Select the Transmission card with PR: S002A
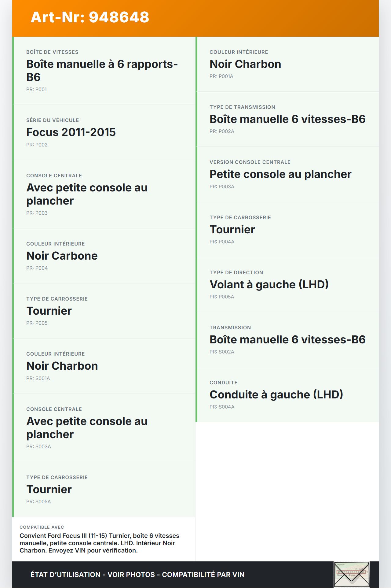 click(287, 340)
